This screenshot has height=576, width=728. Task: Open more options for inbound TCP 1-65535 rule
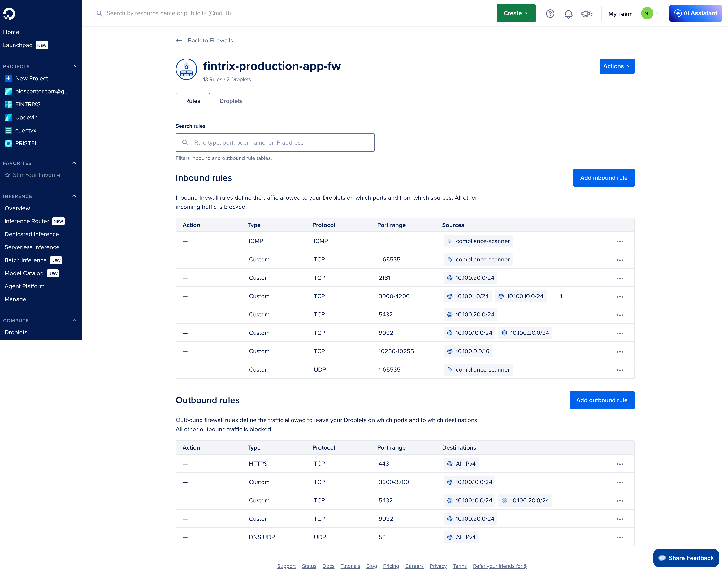coord(620,260)
